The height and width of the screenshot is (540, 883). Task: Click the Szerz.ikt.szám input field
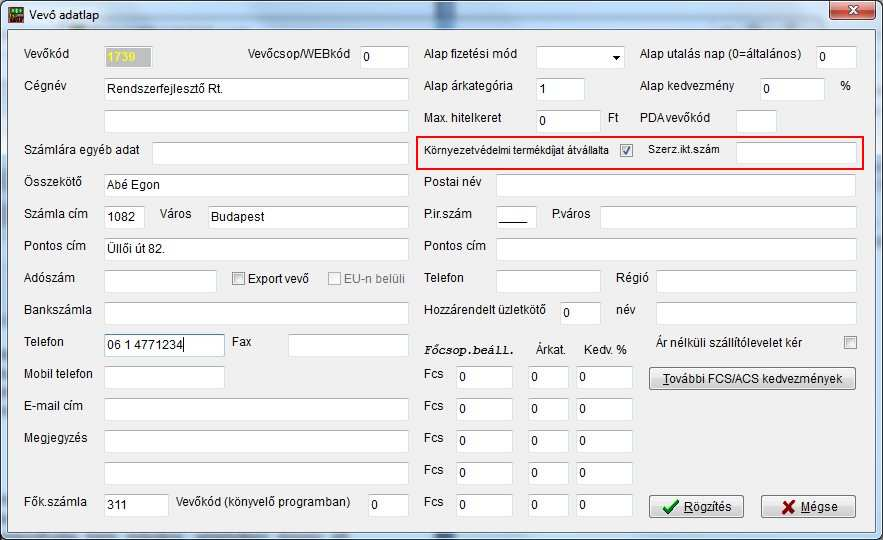tap(797, 153)
